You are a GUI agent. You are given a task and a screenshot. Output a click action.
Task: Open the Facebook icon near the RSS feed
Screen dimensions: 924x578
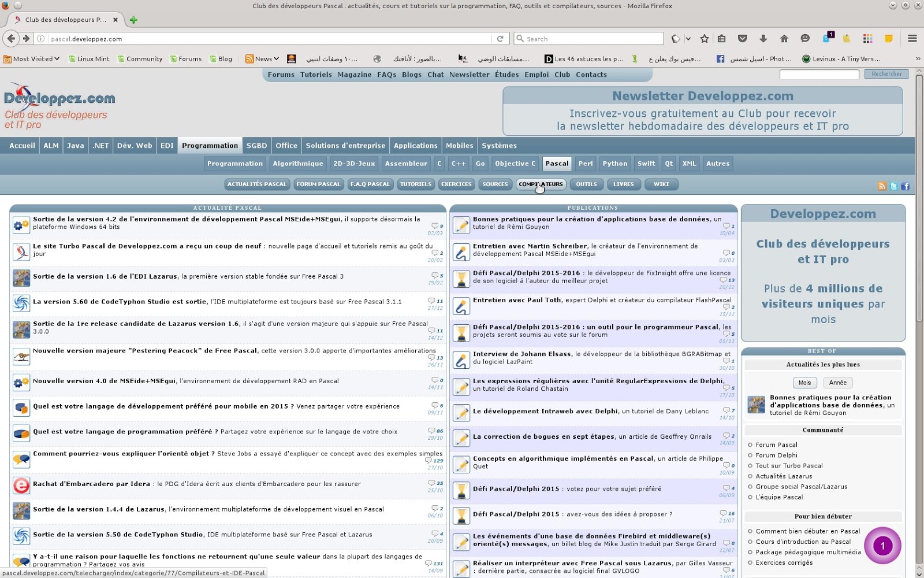click(905, 186)
